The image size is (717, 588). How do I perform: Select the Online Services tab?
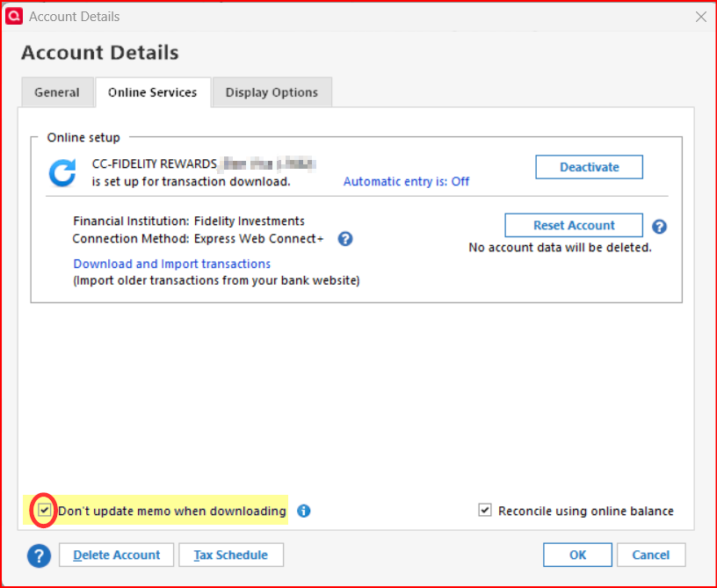point(153,92)
